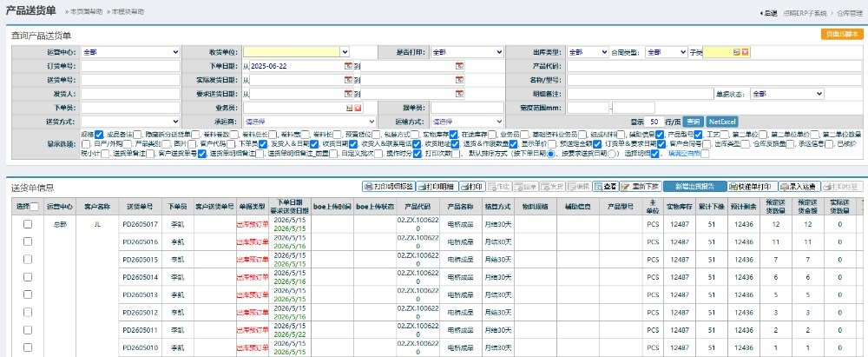Open calendar for 实际发货日期 end date
868x357 pixels.
tap(459, 80)
